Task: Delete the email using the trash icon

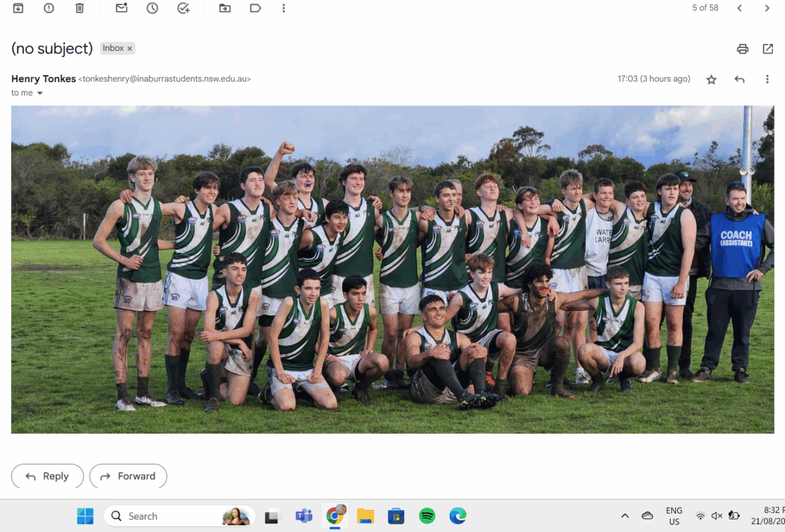Action: pos(80,8)
